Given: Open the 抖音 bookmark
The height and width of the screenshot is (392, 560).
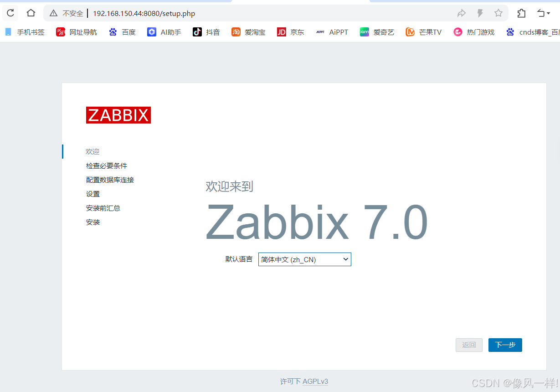Looking at the screenshot, I should tap(206, 32).
